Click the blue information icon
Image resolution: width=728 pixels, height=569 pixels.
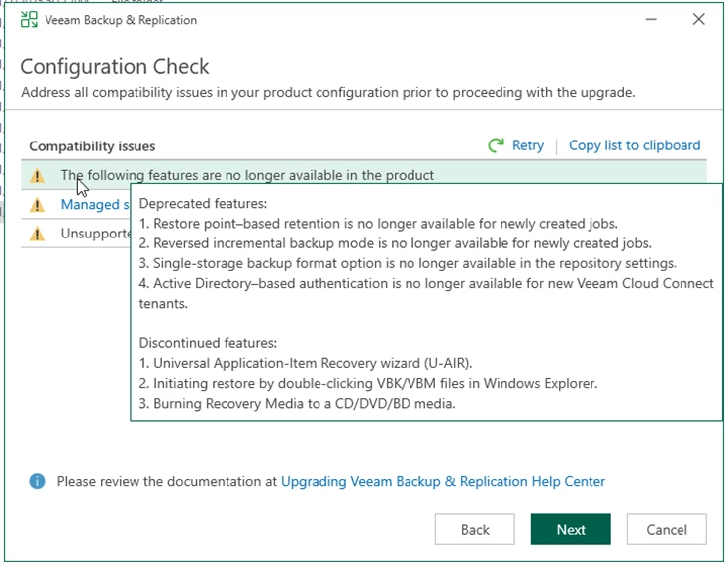[37, 481]
